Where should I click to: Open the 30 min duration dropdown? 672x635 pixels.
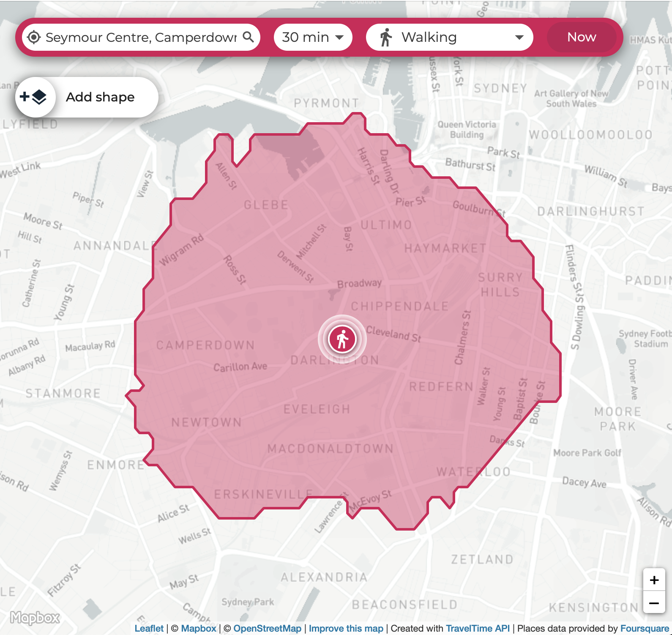(313, 38)
